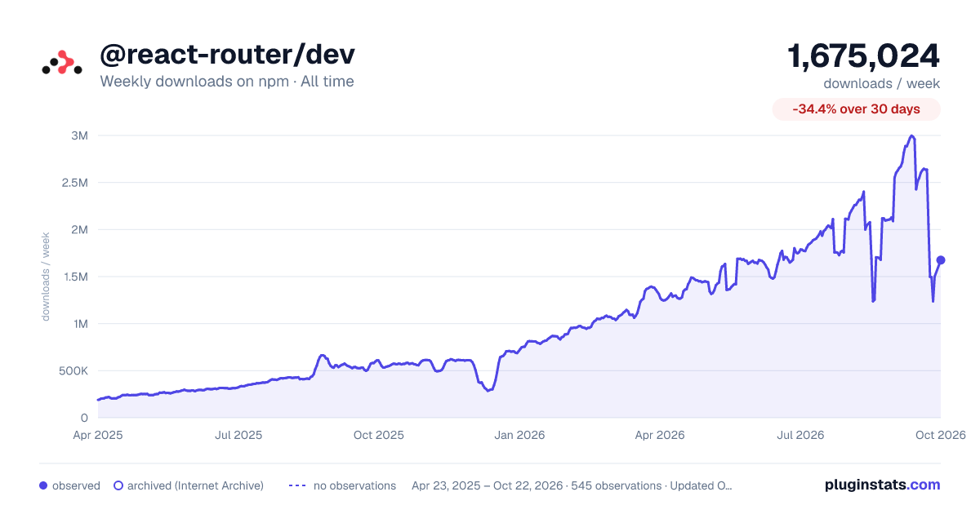The width and height of the screenshot is (980, 514).
Task: Click the 2M y-axis label
Action: pyautogui.click(x=79, y=229)
